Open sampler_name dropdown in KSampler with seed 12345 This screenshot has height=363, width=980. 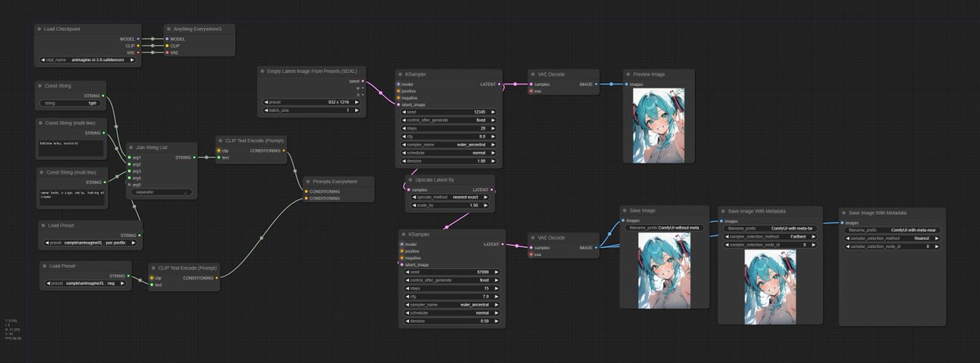point(450,145)
